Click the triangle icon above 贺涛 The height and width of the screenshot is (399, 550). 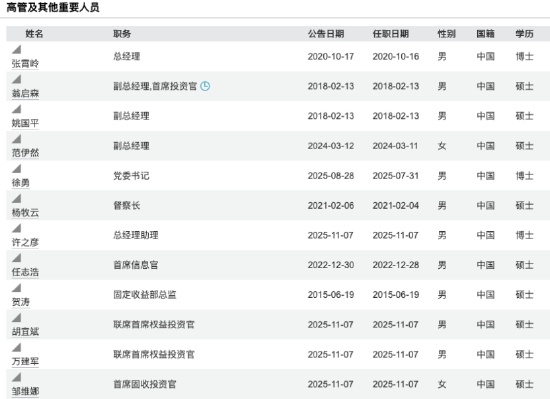click(x=16, y=288)
